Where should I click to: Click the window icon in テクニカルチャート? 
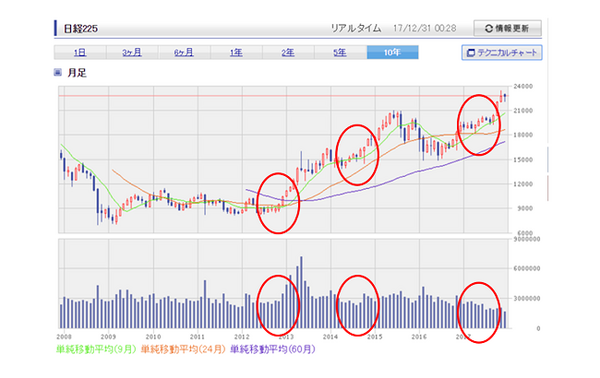[471, 53]
